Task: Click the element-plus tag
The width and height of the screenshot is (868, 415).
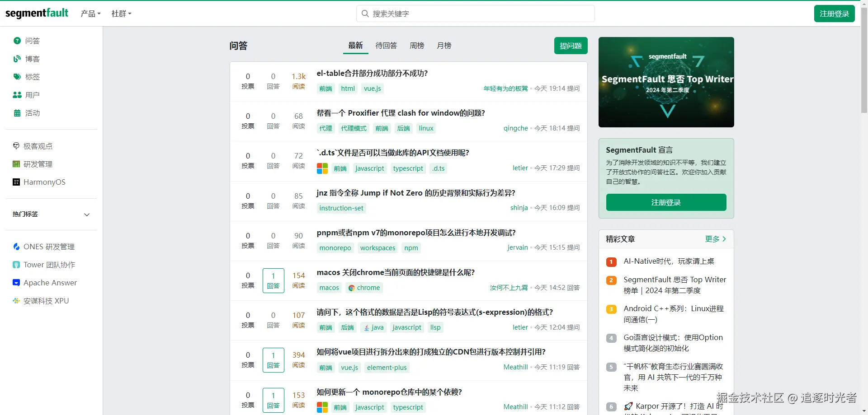Action: pos(387,368)
